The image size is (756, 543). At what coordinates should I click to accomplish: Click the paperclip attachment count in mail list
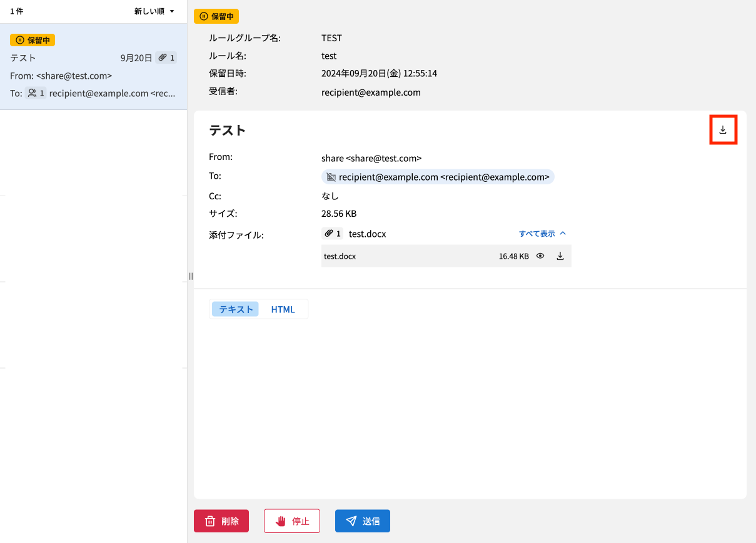point(166,57)
